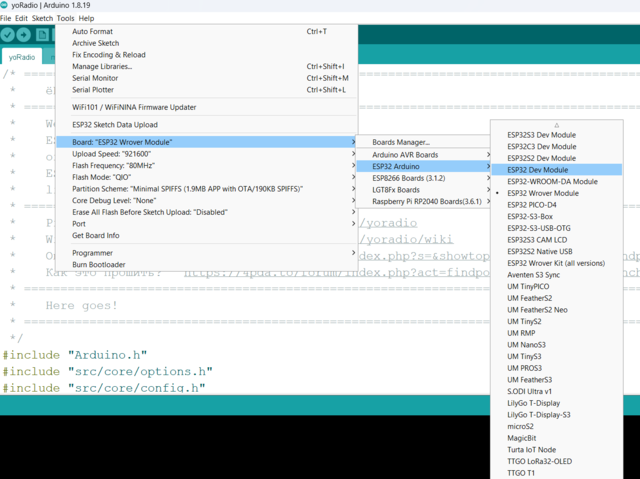Open the Sketch menu
640x479 pixels.
point(42,18)
